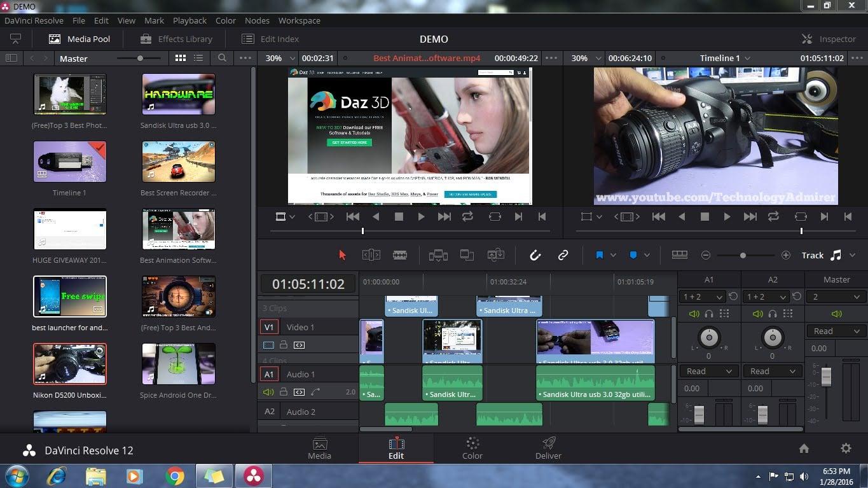
Task: Mute the Audio 1 track speaker
Action: [268, 392]
